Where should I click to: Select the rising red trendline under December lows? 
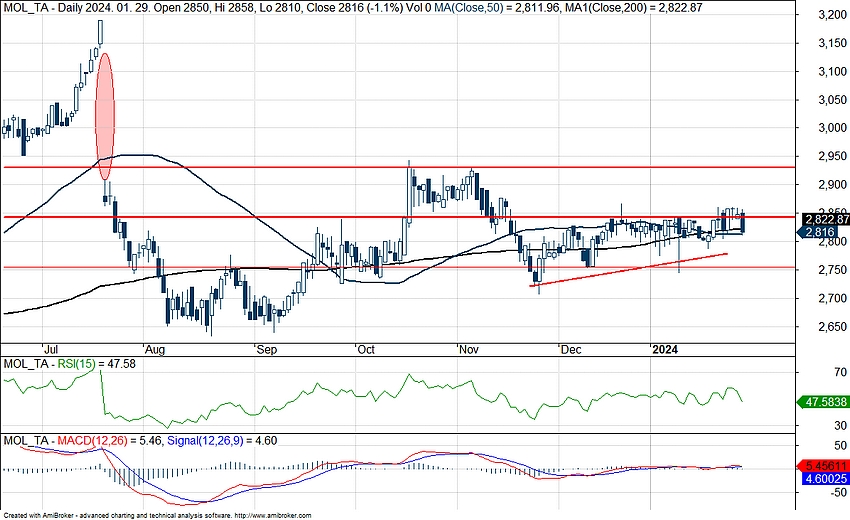[630, 269]
